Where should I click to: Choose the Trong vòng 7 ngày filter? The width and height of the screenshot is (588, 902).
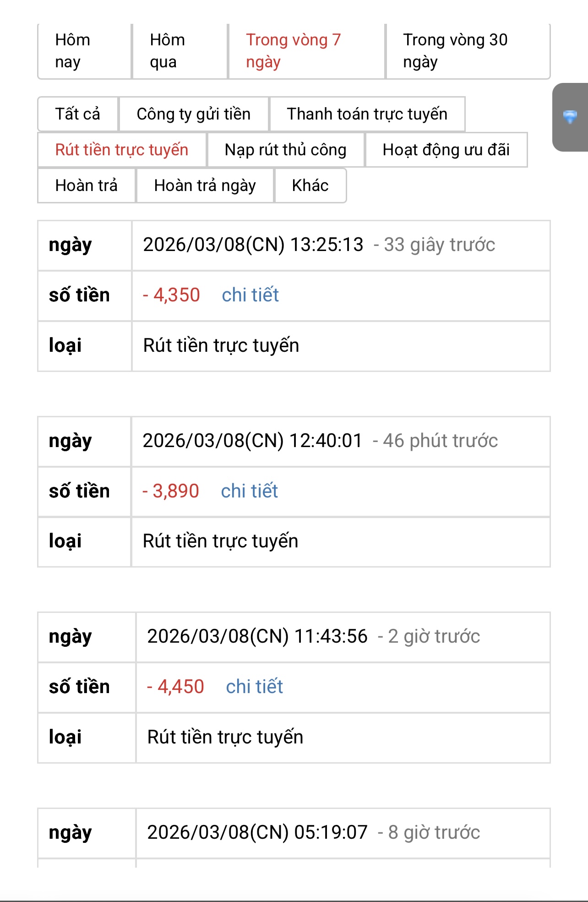[x=306, y=51]
